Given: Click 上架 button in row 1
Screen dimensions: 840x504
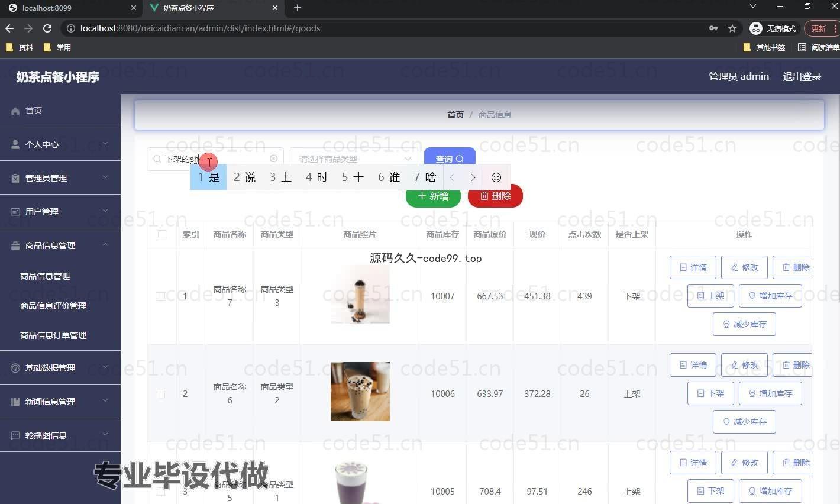Looking at the screenshot, I should [x=710, y=296].
